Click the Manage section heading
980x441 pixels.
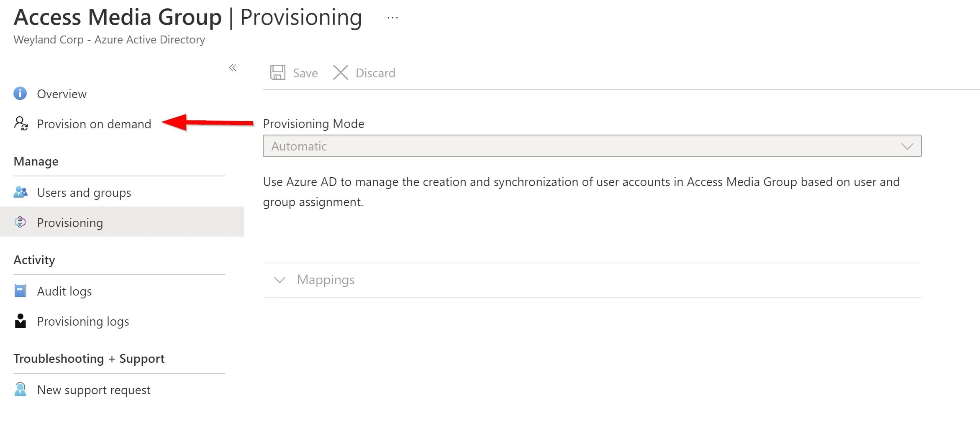(x=36, y=161)
